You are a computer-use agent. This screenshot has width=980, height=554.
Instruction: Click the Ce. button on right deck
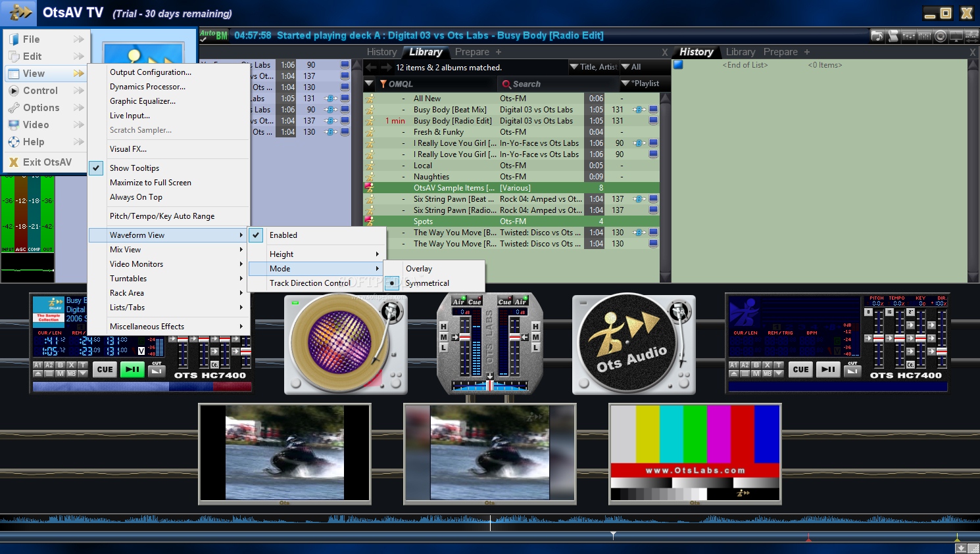pos(910,364)
